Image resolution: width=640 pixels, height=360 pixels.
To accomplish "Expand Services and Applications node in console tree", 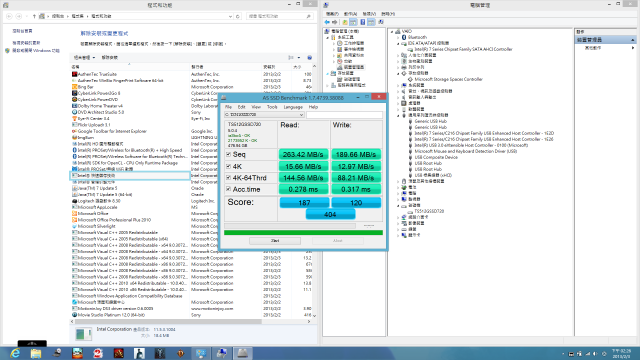I will [328, 85].
